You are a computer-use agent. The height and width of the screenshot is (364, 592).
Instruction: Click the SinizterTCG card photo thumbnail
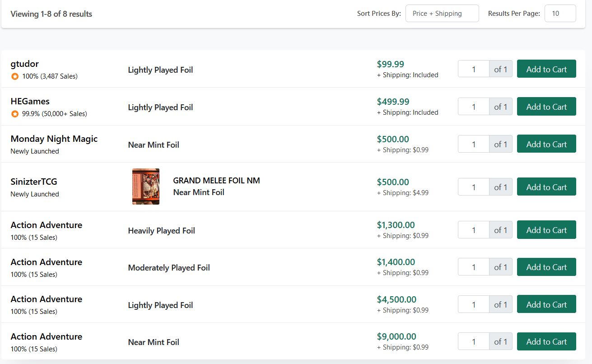145,187
